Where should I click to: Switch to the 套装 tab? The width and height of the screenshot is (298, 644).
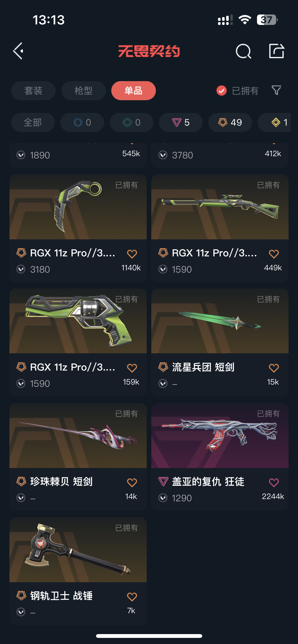(33, 91)
